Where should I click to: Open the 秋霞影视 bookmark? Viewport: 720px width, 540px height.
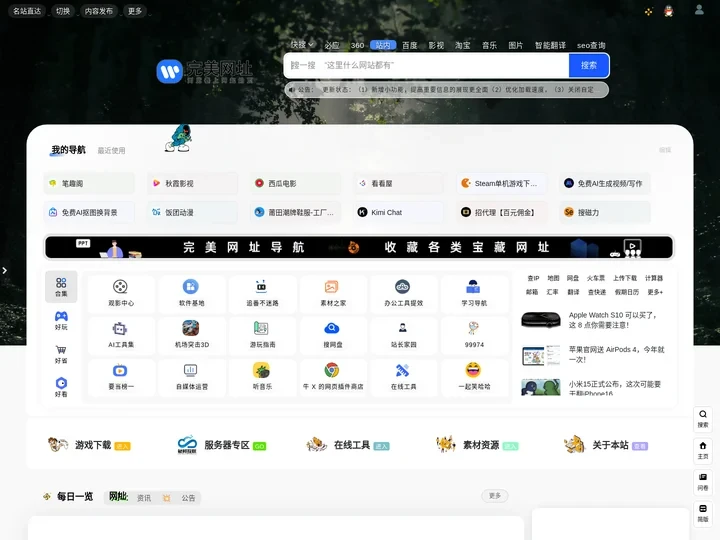click(192, 183)
